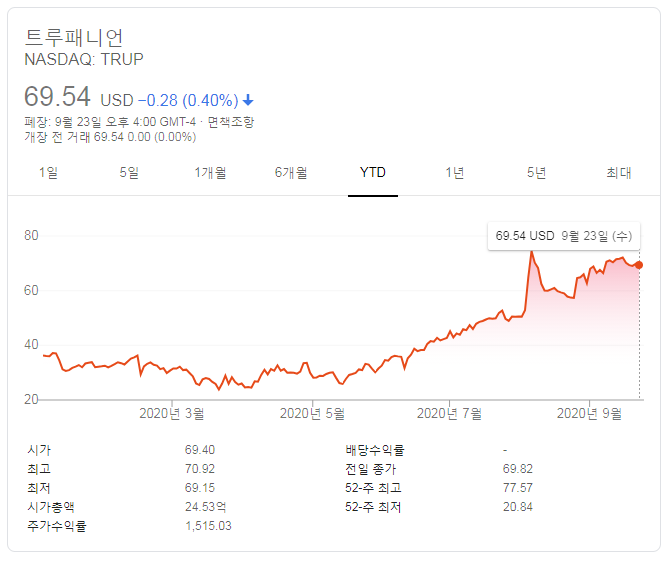Click the 최저 value 69.15
Viewport: 669px width, 561px height.
click(x=200, y=488)
